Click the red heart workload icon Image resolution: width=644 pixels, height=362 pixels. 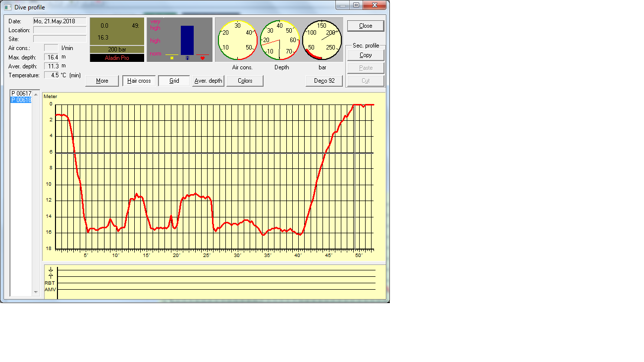point(202,58)
